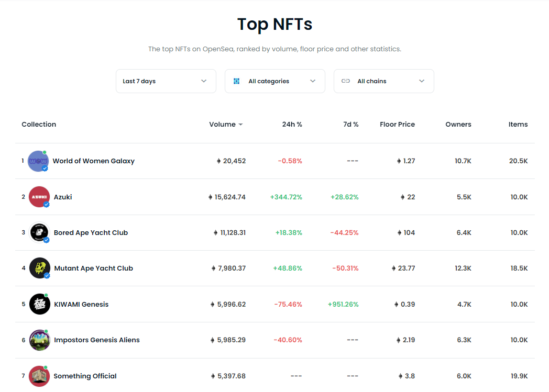Click Mutant Ape's 23.77 floor price
549x392 pixels.
[407, 268]
